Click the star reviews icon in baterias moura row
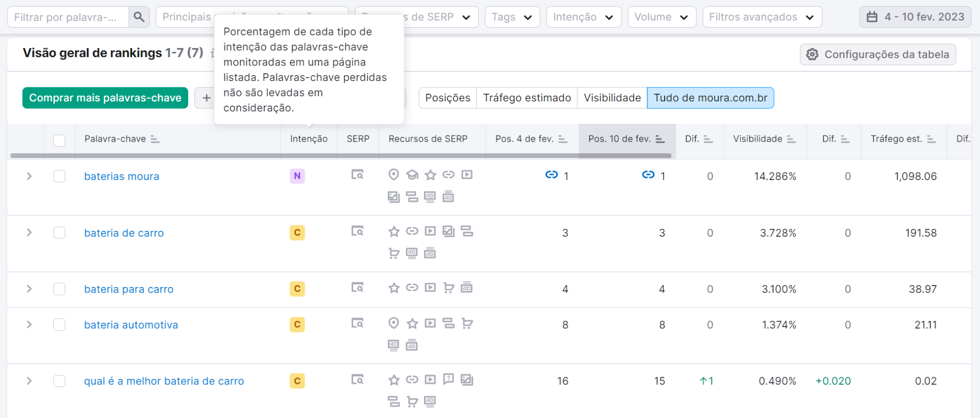Viewport: 980px width, 418px height. 430,175
